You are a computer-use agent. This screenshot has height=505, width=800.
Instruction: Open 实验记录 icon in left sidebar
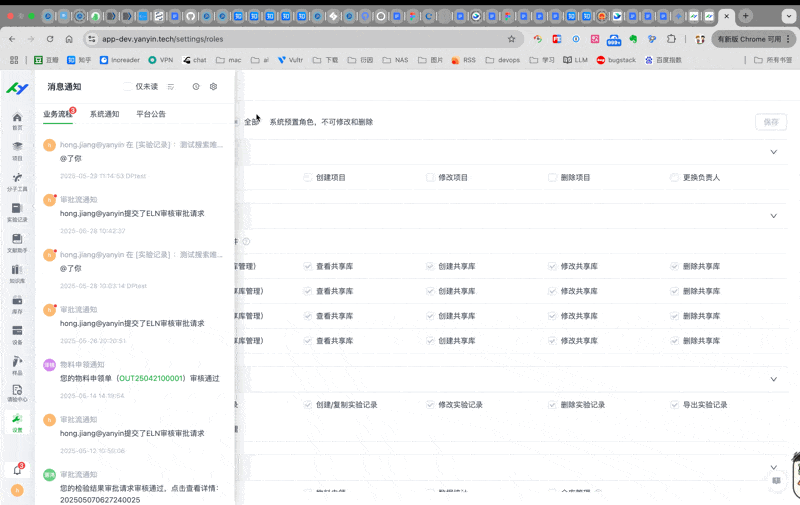click(17, 210)
